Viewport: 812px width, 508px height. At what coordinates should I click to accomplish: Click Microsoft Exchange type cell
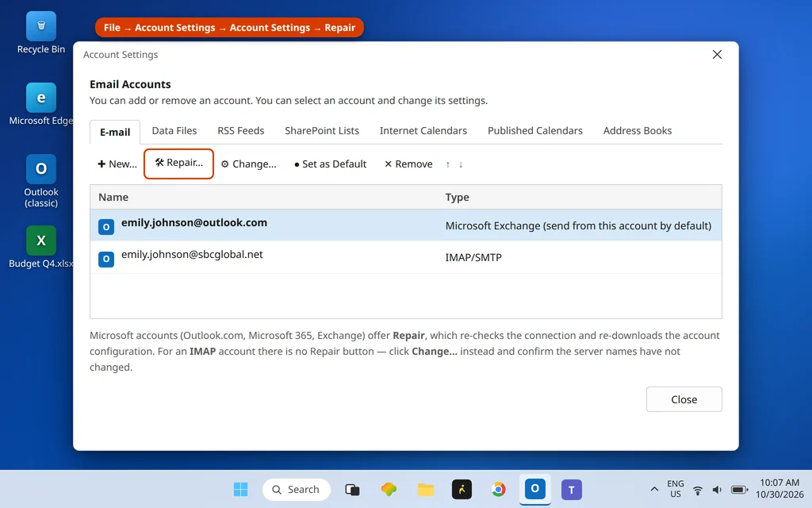coord(578,225)
